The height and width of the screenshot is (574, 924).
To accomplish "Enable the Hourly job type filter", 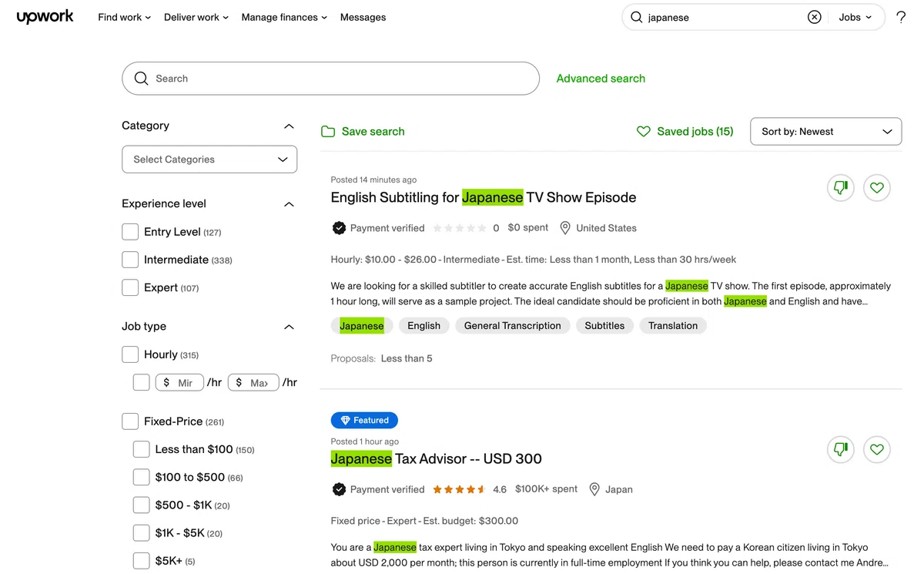I will 130,354.
